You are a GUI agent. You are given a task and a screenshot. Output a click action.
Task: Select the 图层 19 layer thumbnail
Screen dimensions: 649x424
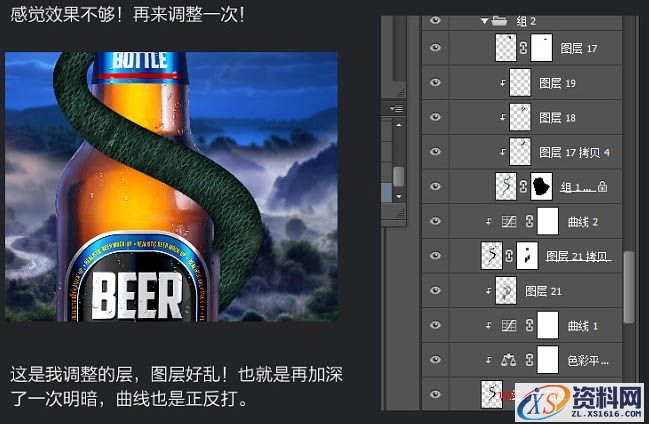tap(520, 83)
